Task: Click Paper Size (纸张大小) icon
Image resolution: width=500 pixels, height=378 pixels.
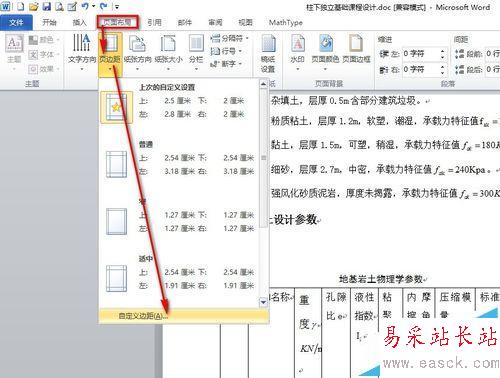Action: point(168,44)
